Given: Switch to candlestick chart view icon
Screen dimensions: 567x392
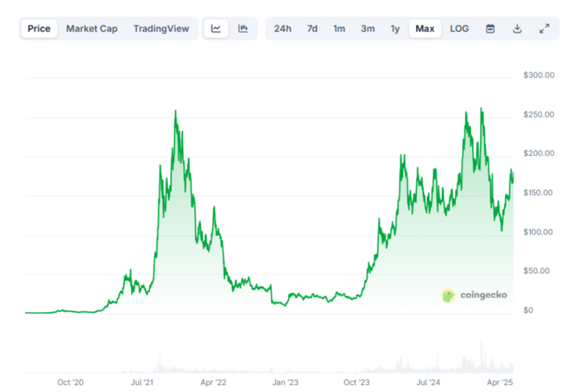Looking at the screenshot, I should [243, 28].
